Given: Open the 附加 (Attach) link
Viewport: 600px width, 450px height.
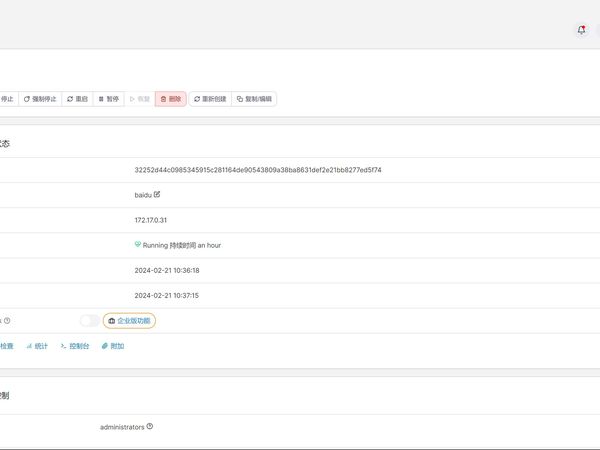Looking at the screenshot, I should 113,346.
